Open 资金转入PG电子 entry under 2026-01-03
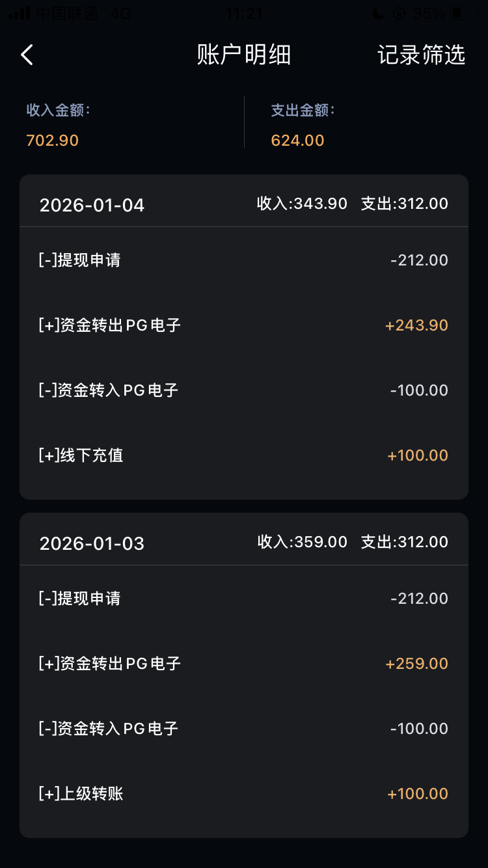488x868 pixels. point(243,729)
